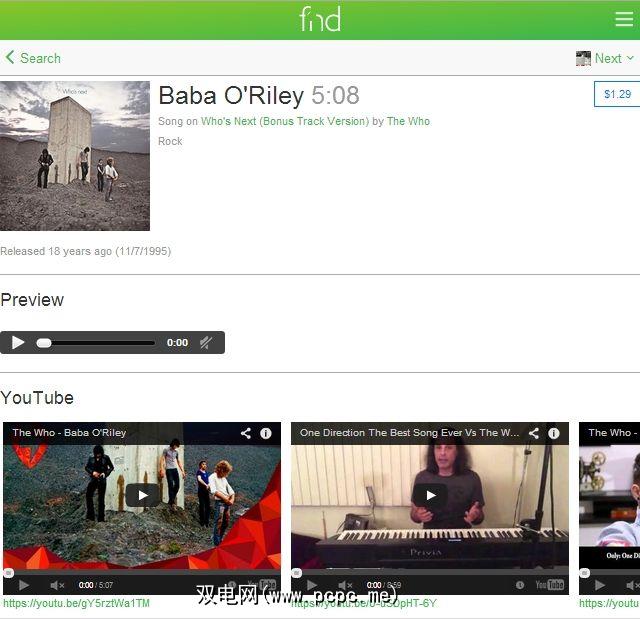The height and width of the screenshot is (619, 640).
Task: Toggle mute on Baba O'Riley video
Action: (x=57, y=585)
